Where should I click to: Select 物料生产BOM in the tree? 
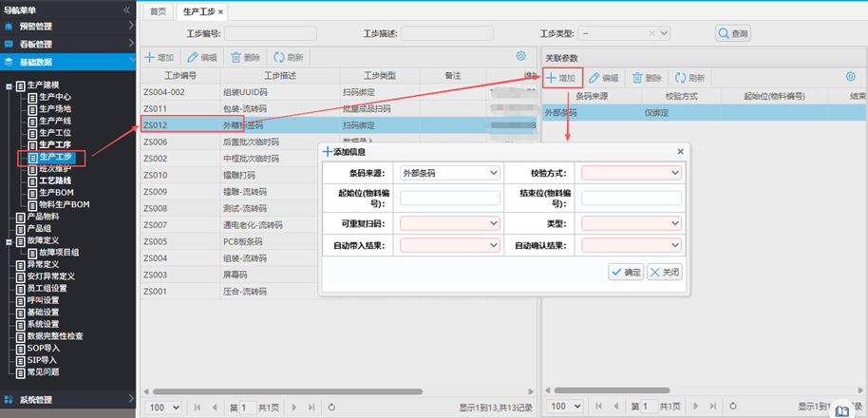click(x=65, y=204)
